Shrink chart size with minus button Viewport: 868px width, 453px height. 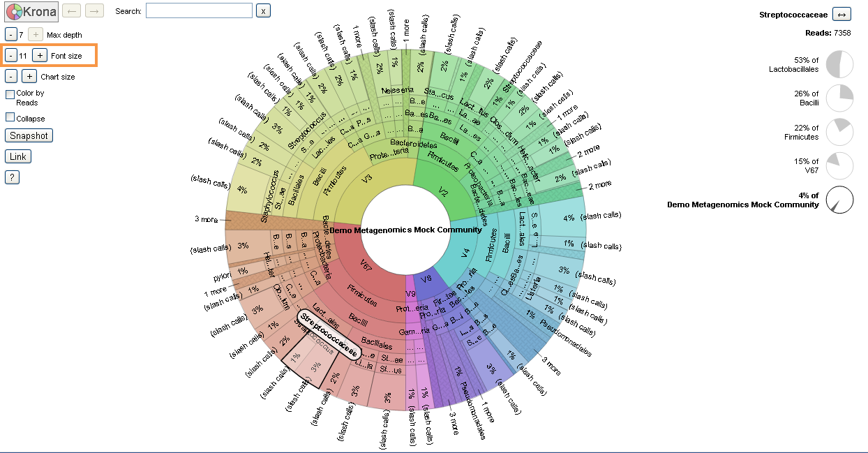11,76
